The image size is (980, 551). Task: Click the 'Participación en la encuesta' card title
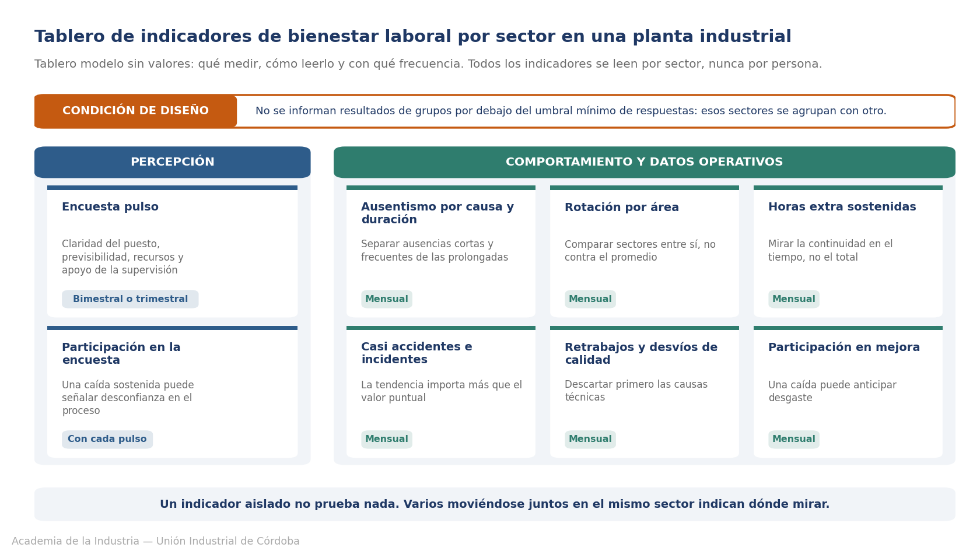(121, 354)
